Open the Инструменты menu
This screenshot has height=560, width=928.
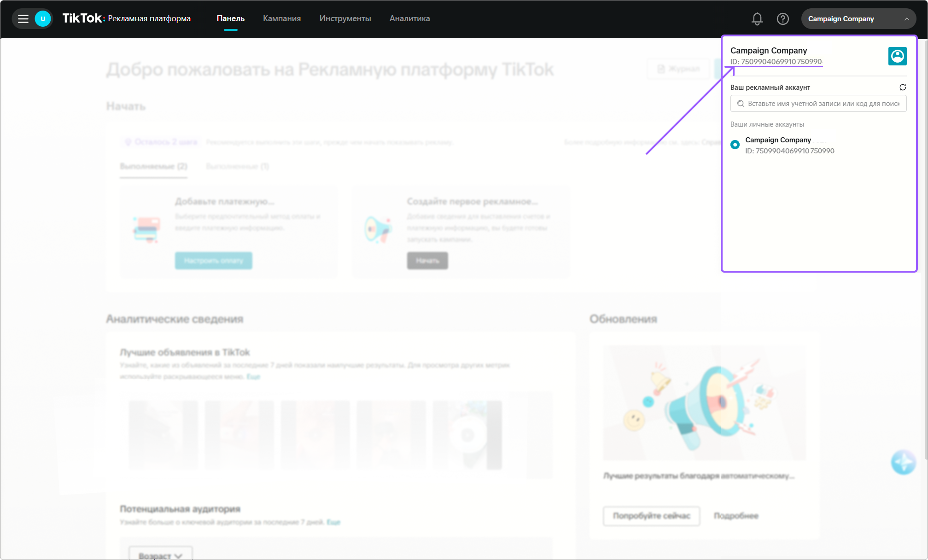click(x=345, y=18)
